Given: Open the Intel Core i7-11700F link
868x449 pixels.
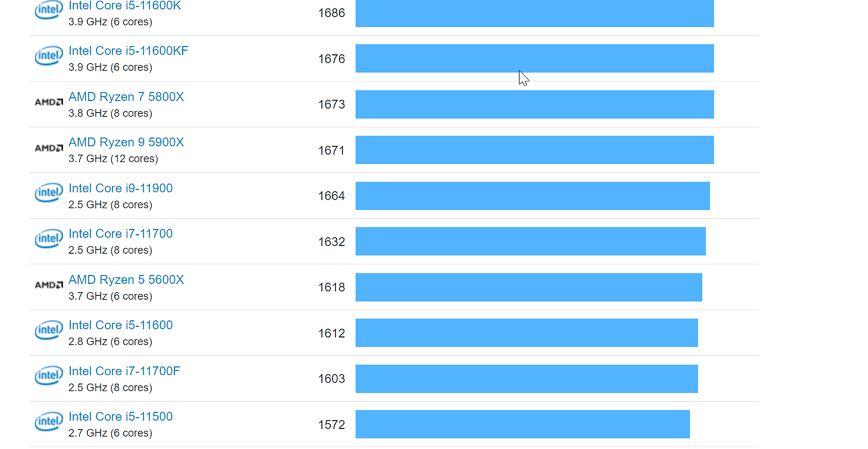Looking at the screenshot, I should [x=124, y=371].
